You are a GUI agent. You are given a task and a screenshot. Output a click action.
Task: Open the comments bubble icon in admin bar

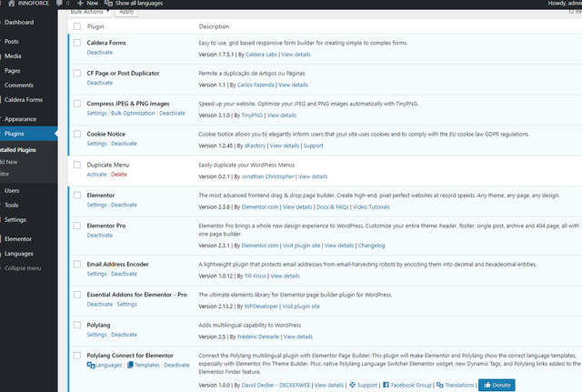(x=59, y=3)
